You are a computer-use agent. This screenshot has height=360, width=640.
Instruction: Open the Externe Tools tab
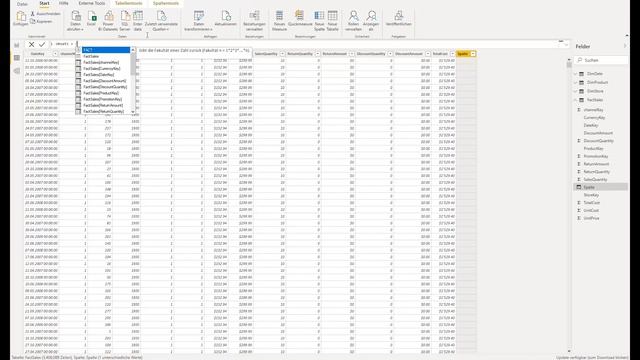coord(92,3)
